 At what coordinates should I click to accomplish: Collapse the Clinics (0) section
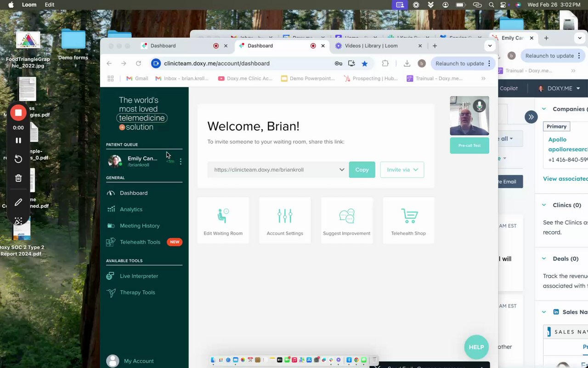click(544, 205)
